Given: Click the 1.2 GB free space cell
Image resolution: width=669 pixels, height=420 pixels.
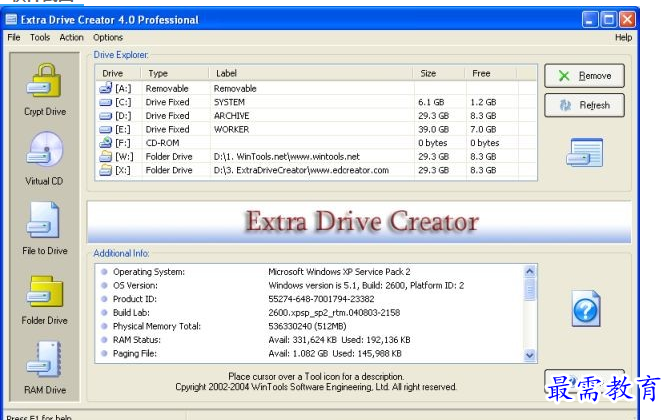Looking at the screenshot, I should (x=483, y=102).
